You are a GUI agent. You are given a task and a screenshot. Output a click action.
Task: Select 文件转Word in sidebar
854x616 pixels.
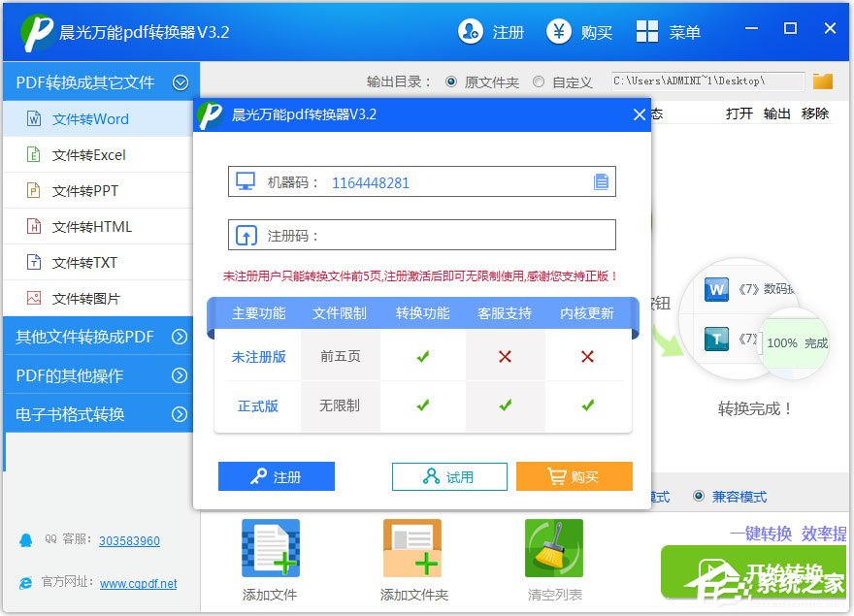[98, 118]
